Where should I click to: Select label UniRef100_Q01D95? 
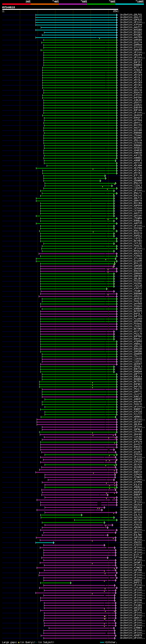point(131,261)
